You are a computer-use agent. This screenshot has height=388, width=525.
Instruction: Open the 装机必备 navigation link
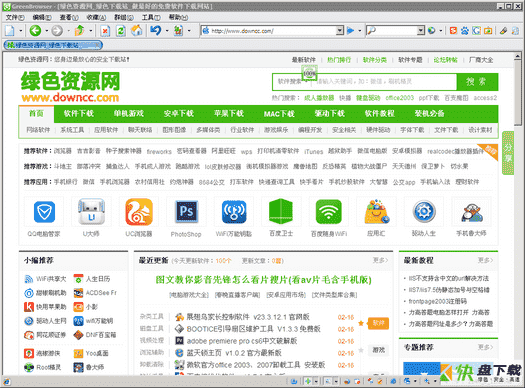(x=429, y=113)
